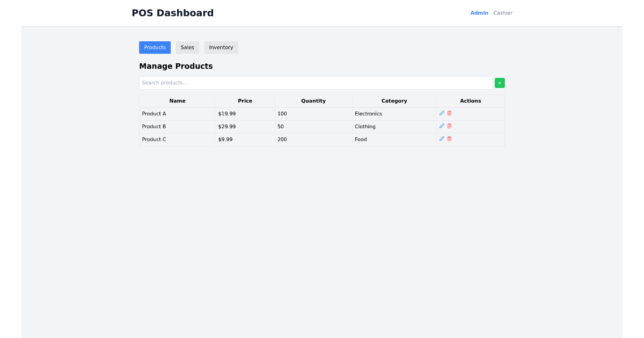This screenshot has width=644, height=338.
Task: Click the Electronics category cell for Product A
Action: tap(368, 113)
